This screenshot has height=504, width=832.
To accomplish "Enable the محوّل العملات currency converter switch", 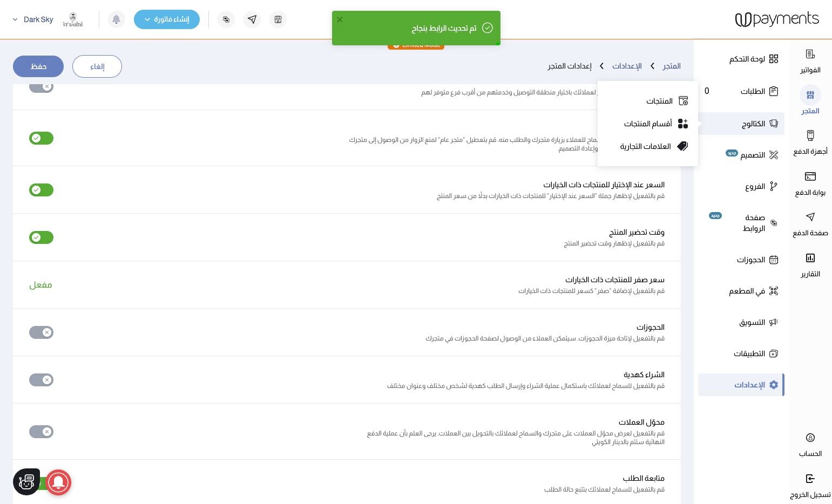I will click(x=41, y=432).
